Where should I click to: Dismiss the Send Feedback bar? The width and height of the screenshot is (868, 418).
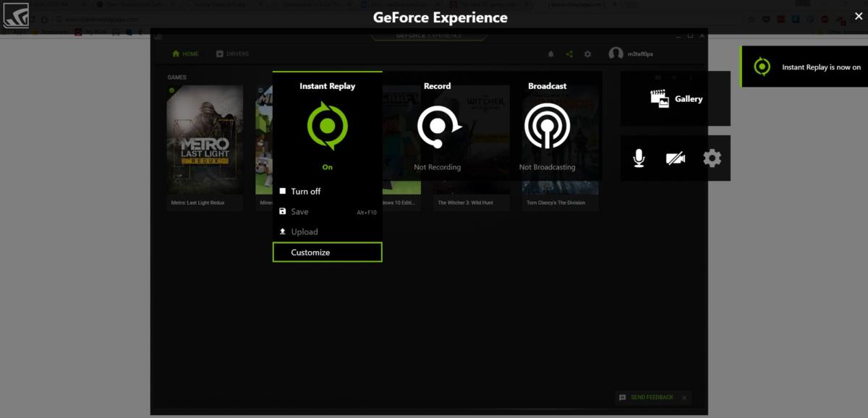pos(684,398)
